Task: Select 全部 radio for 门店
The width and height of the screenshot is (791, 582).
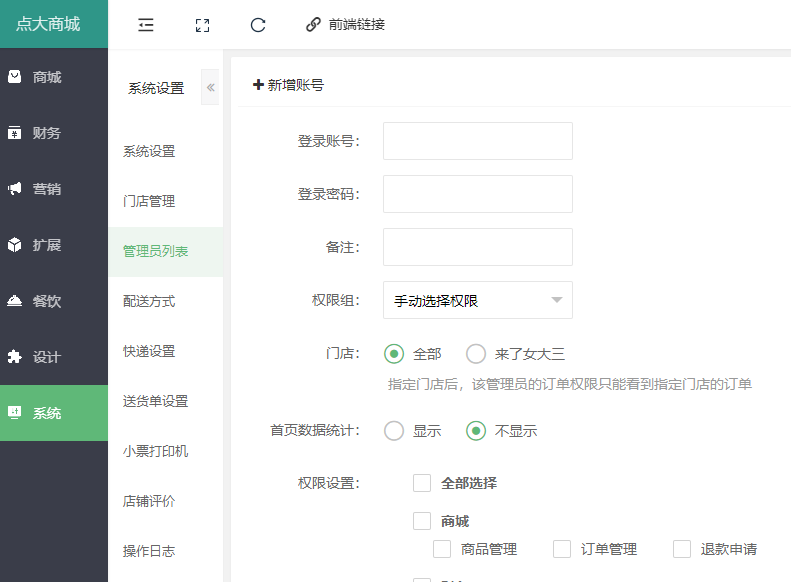Action: [394, 354]
